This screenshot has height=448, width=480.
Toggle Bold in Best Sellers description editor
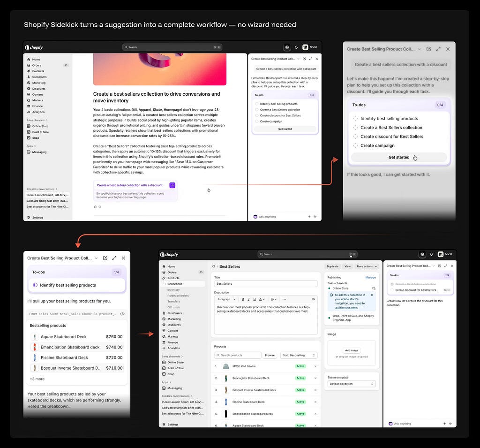tap(243, 299)
